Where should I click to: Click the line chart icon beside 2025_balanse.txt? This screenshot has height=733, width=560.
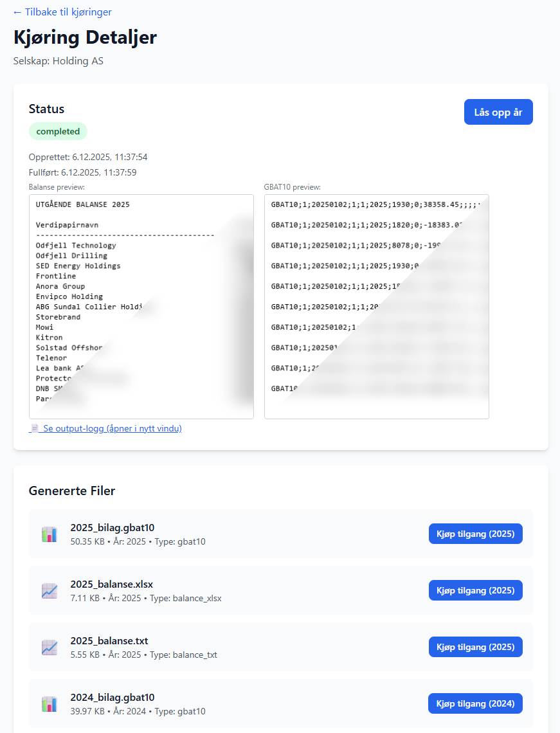50,647
